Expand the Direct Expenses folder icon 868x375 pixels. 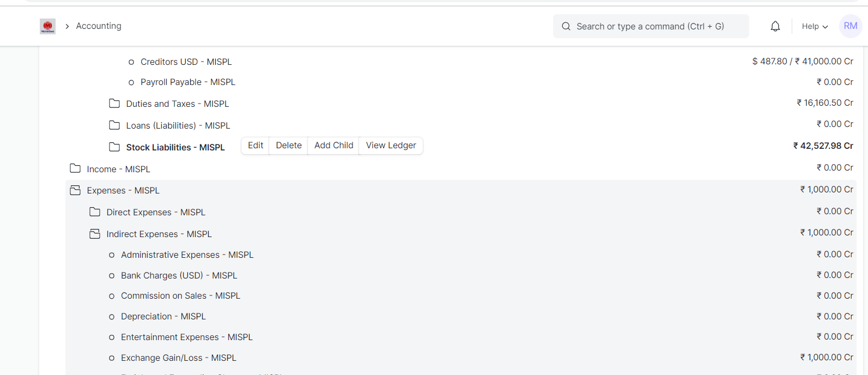95,212
